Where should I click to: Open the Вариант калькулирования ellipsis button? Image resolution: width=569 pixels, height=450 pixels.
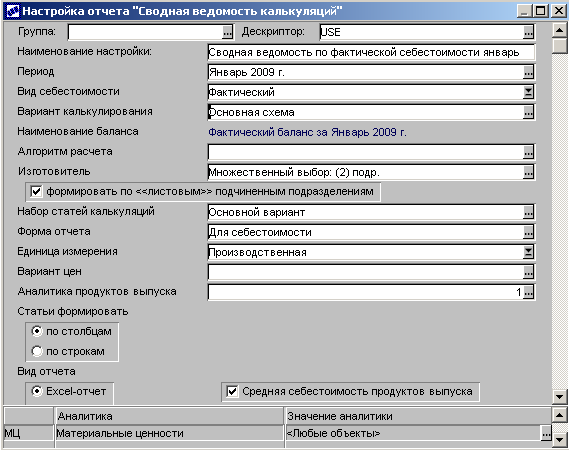(528, 112)
